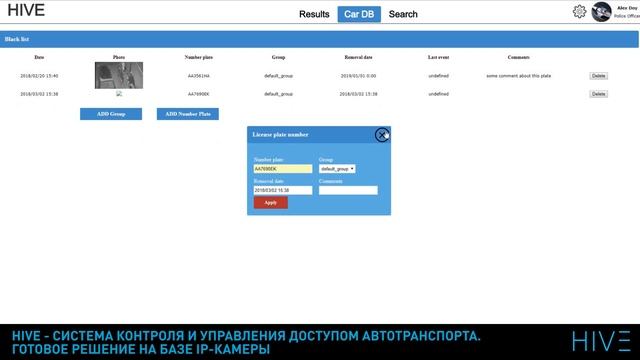Click the Last event column header
The image size is (640, 360).
pyautogui.click(x=438, y=57)
